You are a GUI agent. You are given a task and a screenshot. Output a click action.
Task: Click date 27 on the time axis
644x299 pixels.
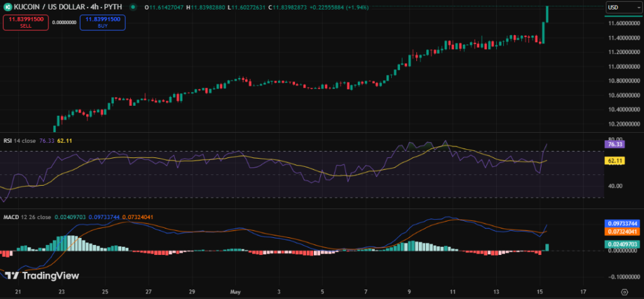[148, 291]
